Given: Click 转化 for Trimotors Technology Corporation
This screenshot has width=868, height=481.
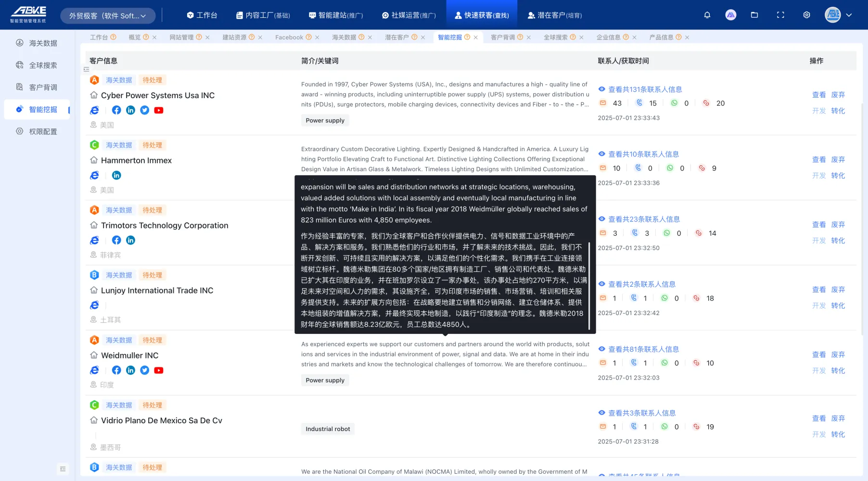Looking at the screenshot, I should tap(838, 240).
